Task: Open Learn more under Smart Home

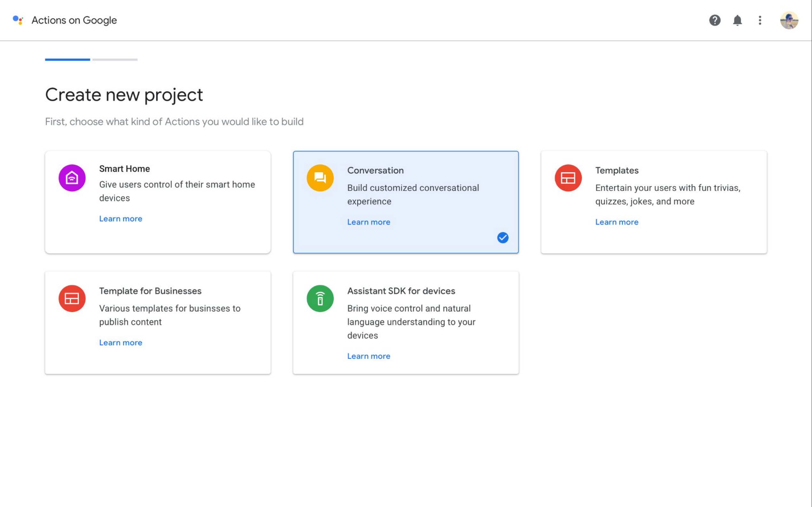Action: (120, 219)
